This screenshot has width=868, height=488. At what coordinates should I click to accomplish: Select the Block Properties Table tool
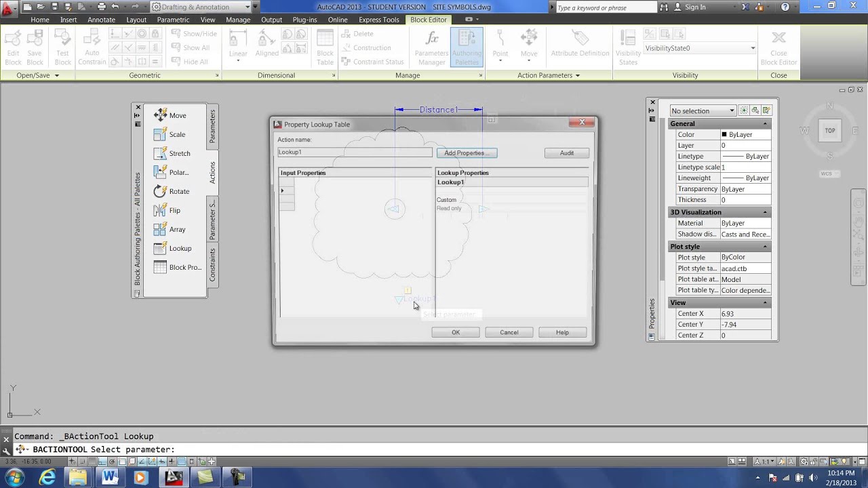[178, 267]
